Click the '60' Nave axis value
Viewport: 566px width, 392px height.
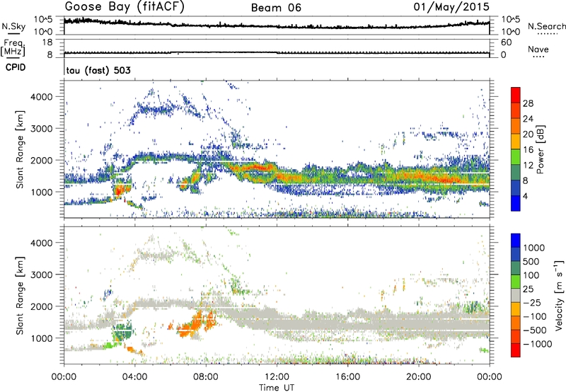click(x=507, y=42)
